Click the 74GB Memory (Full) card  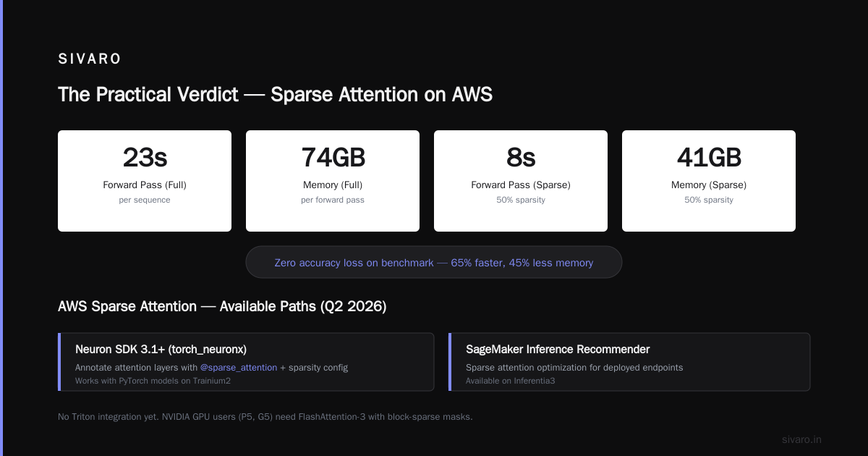[333, 181]
